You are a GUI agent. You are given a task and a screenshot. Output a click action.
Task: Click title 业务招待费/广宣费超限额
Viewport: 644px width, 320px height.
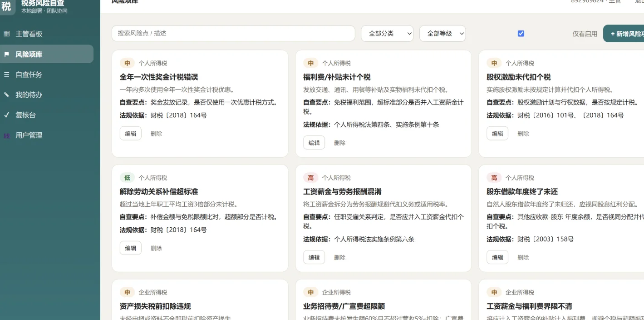click(x=344, y=306)
